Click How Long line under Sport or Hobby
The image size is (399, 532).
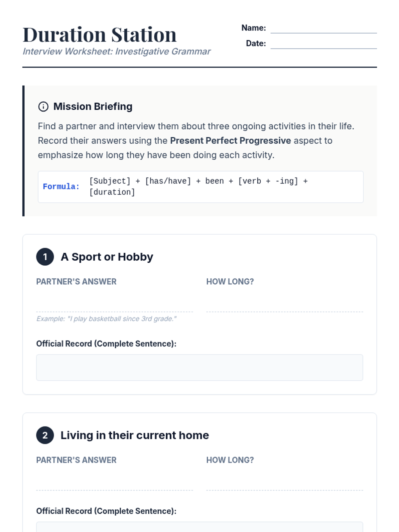coord(285,302)
